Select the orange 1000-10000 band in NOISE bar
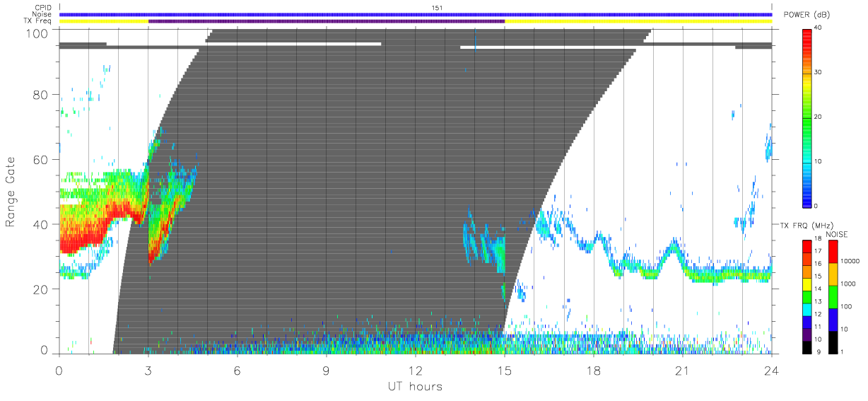Image resolution: width=868 pixels, height=401 pixels. coord(833,273)
